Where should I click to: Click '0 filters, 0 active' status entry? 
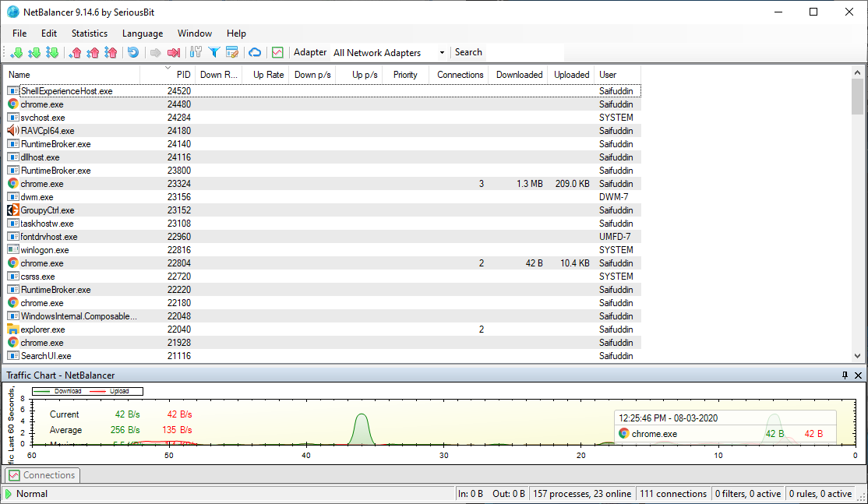748,494
